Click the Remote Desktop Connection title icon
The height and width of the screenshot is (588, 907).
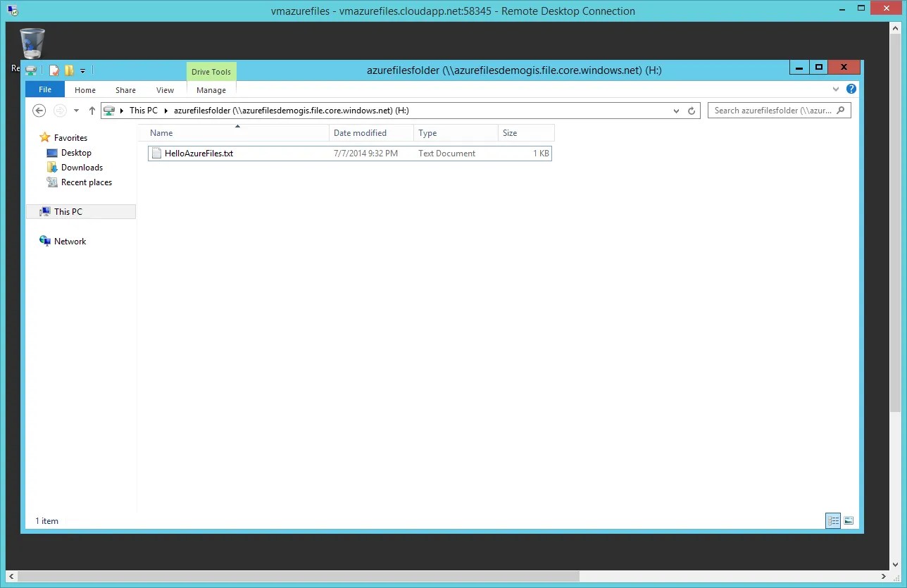point(12,11)
